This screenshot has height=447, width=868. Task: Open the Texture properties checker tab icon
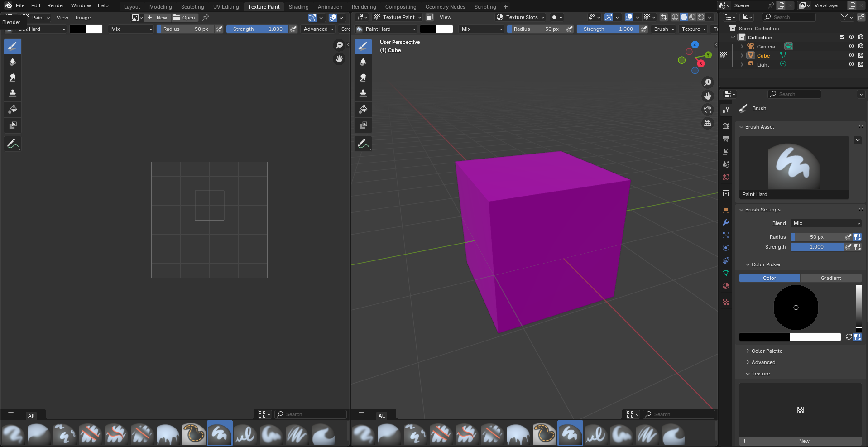[x=726, y=302]
